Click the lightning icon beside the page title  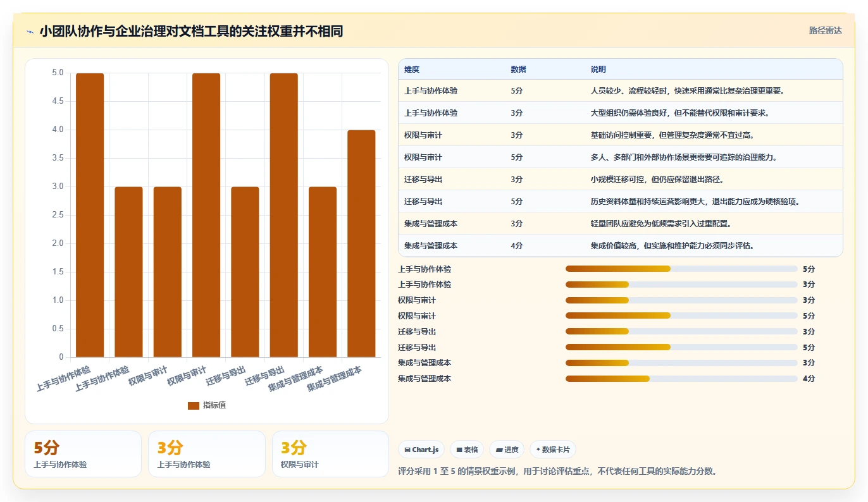click(30, 32)
